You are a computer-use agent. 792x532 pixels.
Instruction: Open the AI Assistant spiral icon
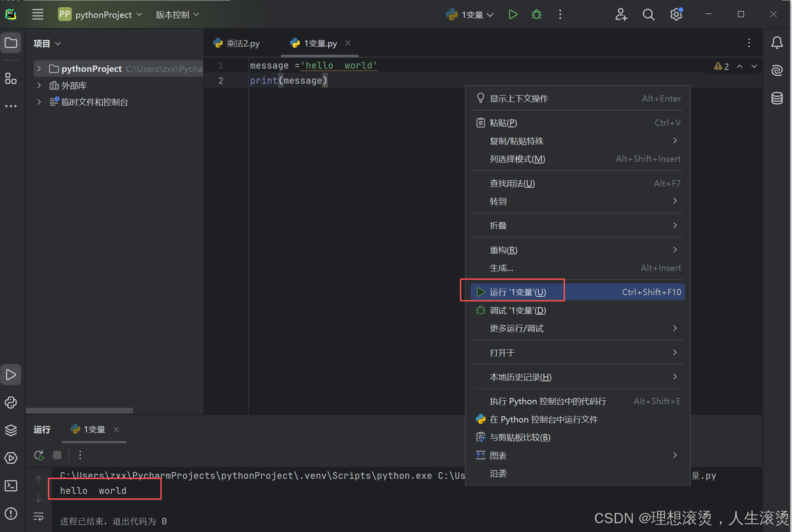coord(777,70)
